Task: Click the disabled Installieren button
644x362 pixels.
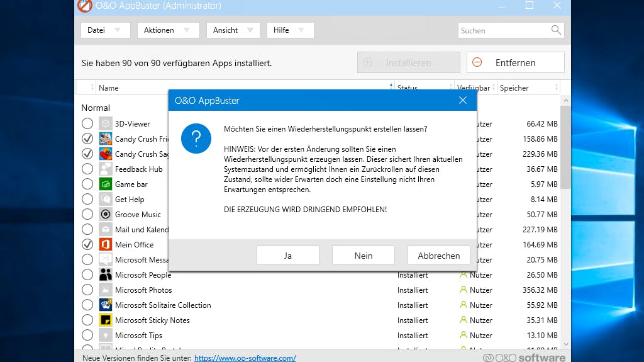Action: point(409,62)
